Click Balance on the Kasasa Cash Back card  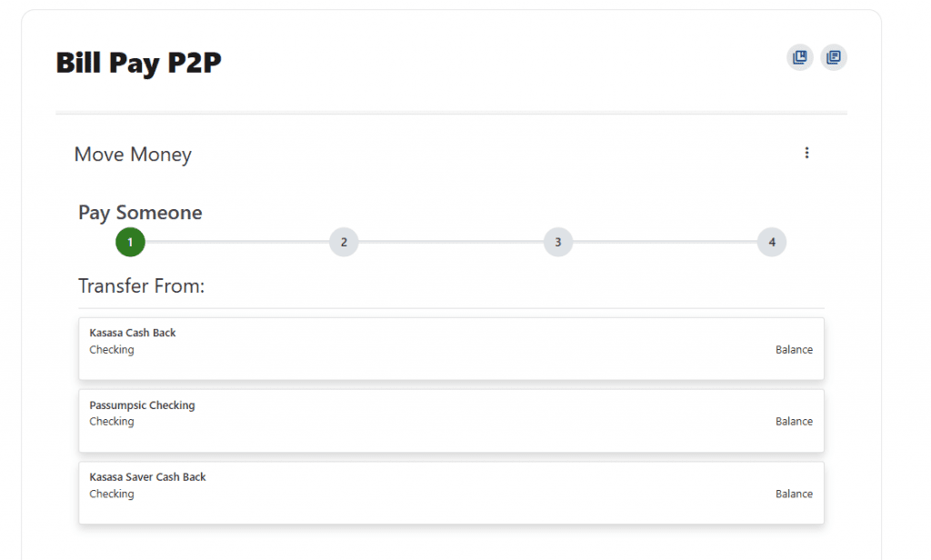(x=794, y=350)
